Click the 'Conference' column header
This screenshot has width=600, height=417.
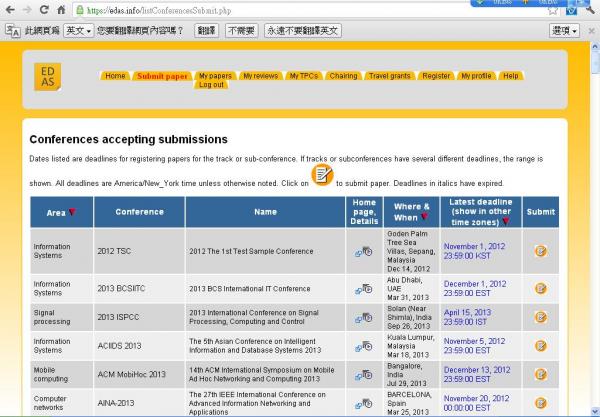(x=139, y=212)
